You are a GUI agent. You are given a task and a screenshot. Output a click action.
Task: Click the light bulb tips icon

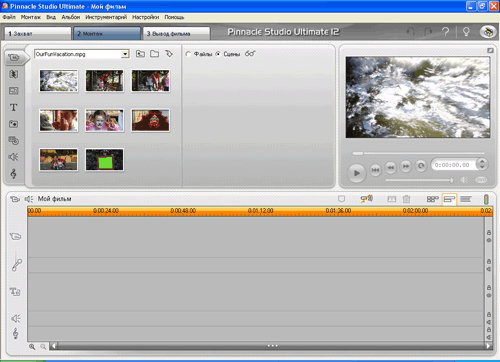tap(466, 32)
